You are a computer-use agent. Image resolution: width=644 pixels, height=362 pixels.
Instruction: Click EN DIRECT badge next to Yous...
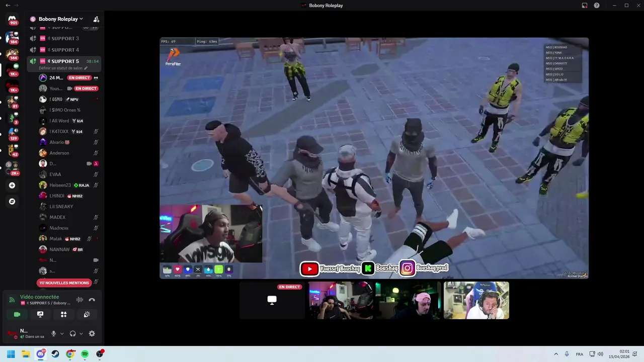tap(86, 88)
